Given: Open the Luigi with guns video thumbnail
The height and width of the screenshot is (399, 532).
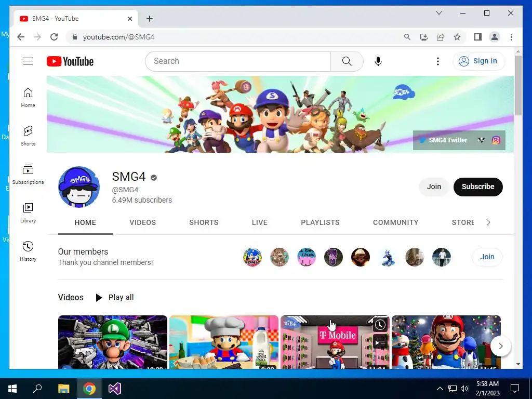Looking at the screenshot, I should pyautogui.click(x=113, y=342).
